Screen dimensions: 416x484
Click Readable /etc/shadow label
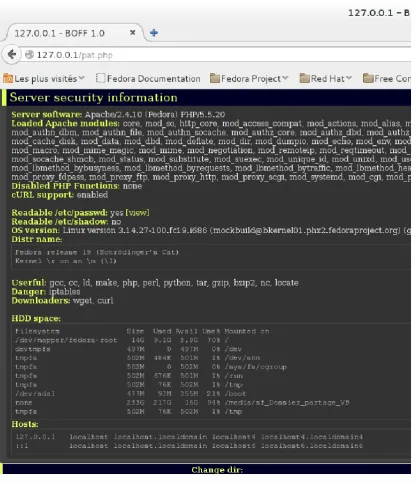(x=60, y=222)
